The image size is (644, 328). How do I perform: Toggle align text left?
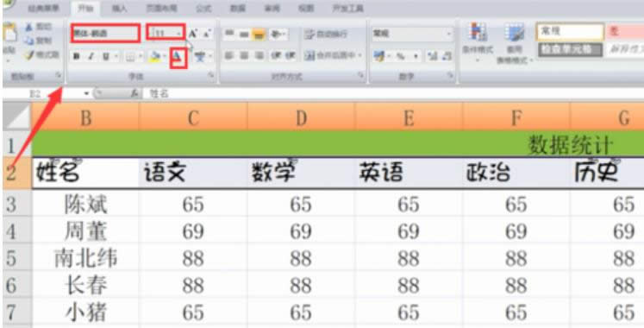coord(229,55)
